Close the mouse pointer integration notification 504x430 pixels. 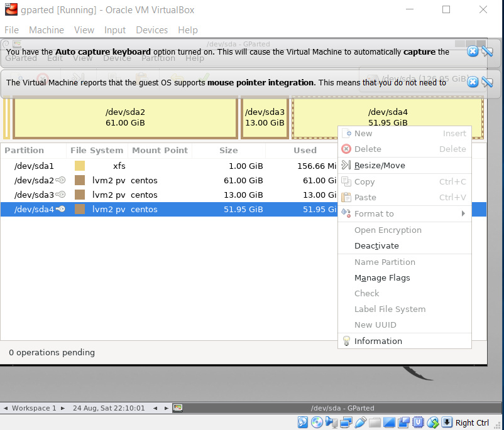pos(473,82)
